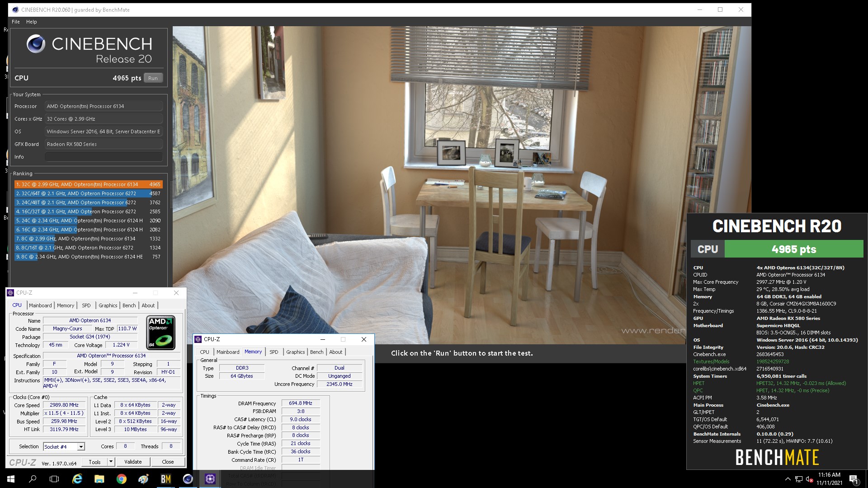This screenshot has height=488, width=868.
Task: Launch Internet Explorer from taskbar
Action: (x=77, y=479)
